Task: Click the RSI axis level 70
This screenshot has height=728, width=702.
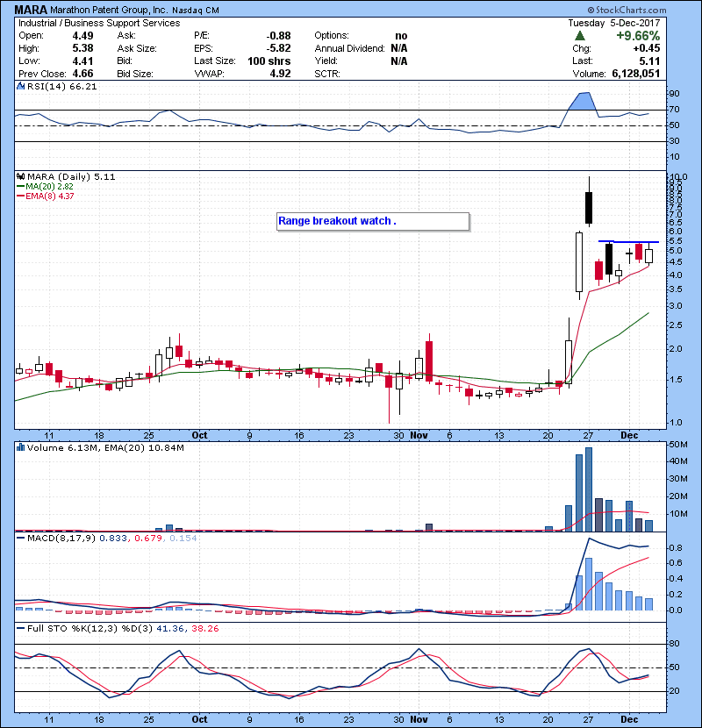Action: click(674, 110)
